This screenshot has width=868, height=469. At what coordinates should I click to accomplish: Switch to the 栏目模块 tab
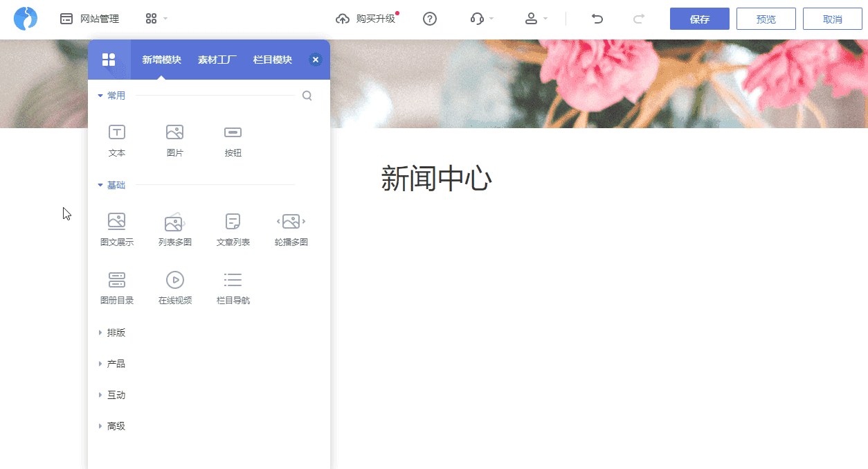click(x=273, y=60)
